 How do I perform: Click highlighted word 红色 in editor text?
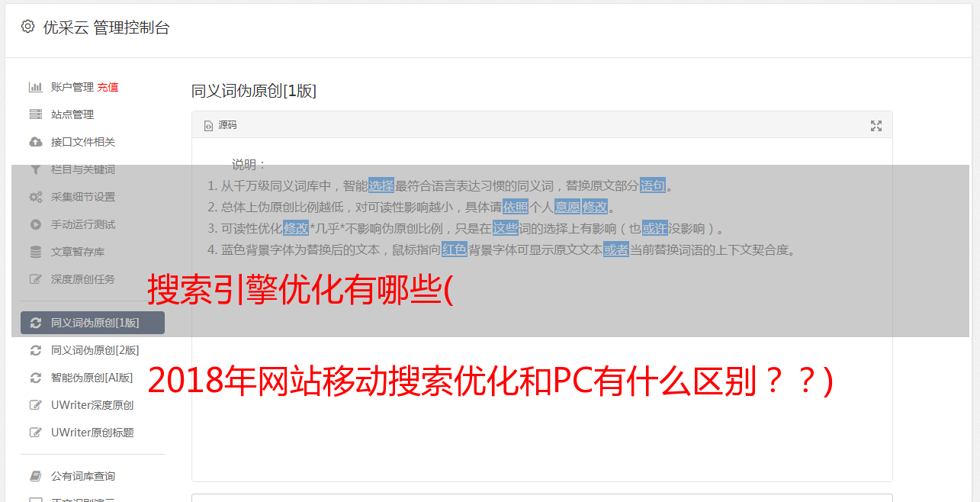[x=454, y=249]
